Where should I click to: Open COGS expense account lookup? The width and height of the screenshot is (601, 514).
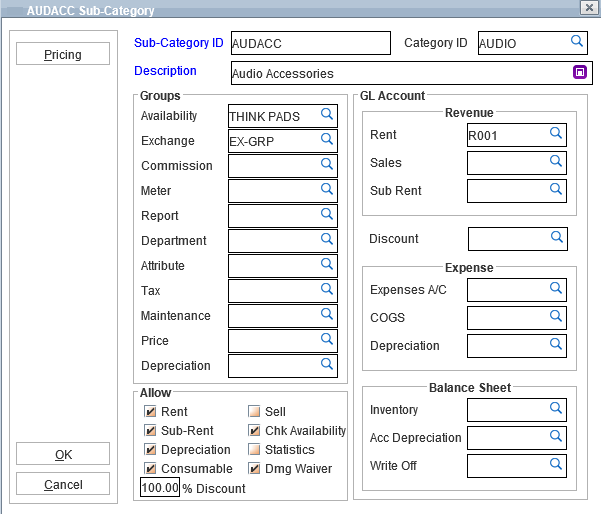pos(556,316)
